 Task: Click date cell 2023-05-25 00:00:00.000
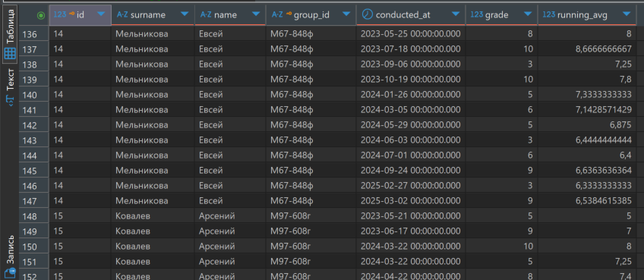click(x=411, y=34)
